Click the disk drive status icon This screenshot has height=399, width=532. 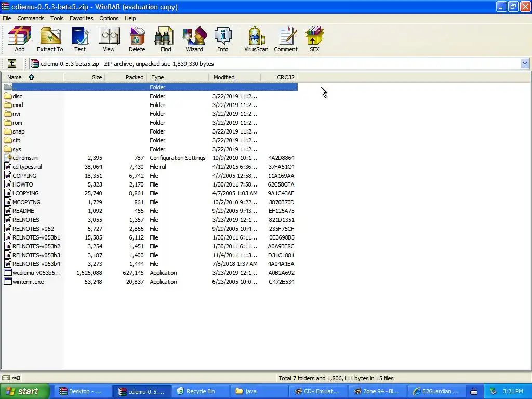[6, 378]
